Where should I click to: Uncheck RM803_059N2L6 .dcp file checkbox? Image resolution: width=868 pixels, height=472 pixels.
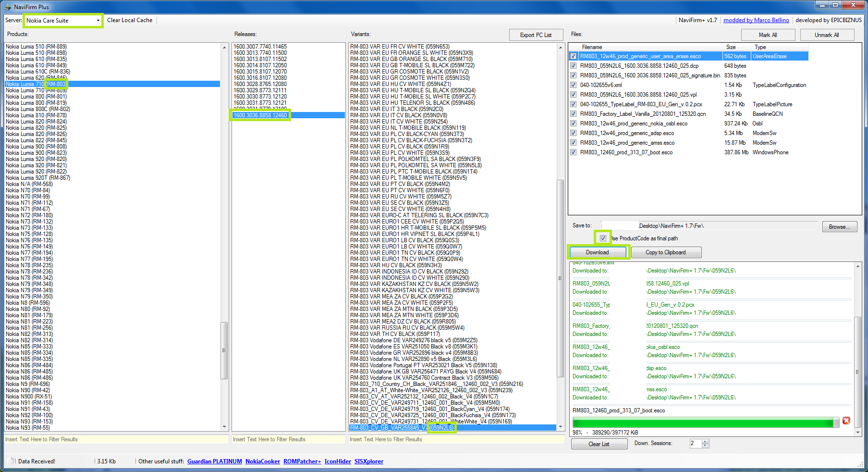[573, 66]
